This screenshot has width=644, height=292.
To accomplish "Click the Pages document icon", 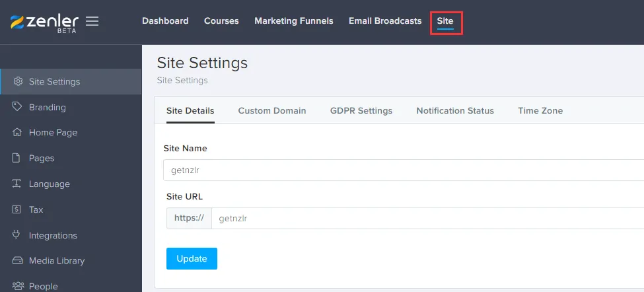I will click(x=18, y=159).
